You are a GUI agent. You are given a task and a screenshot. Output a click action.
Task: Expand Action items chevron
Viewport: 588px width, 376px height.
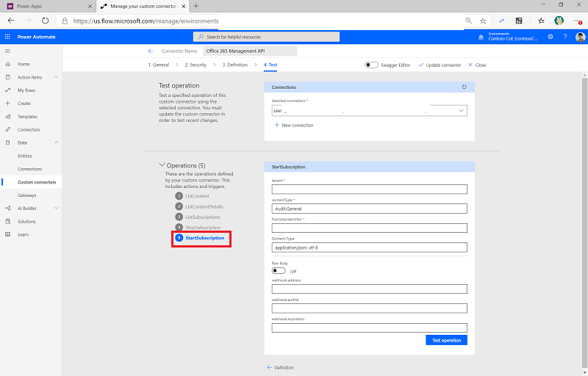click(x=57, y=77)
